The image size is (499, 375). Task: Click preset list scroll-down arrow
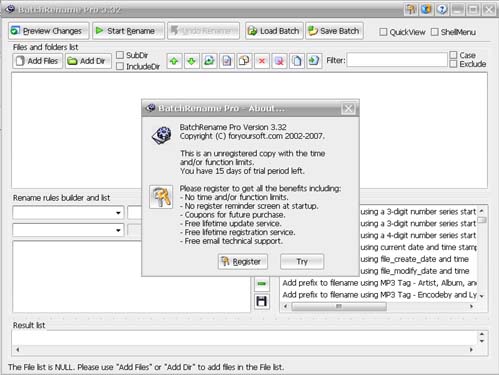(482, 296)
